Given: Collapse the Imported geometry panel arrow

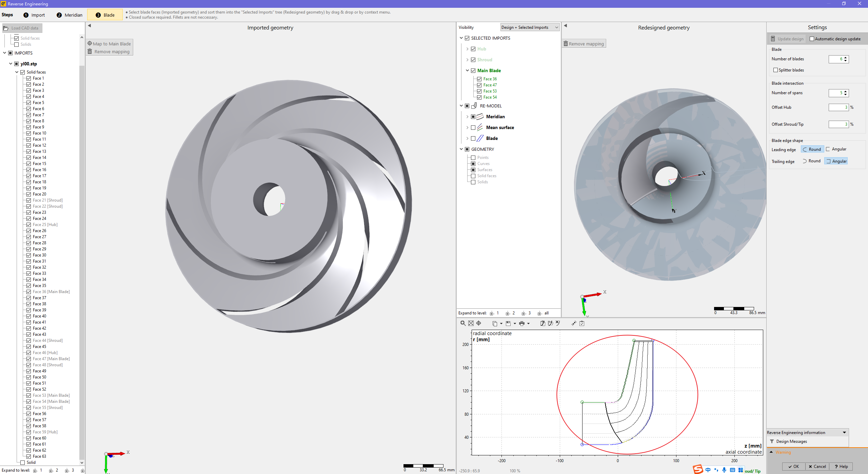Looking at the screenshot, I should [90, 25].
